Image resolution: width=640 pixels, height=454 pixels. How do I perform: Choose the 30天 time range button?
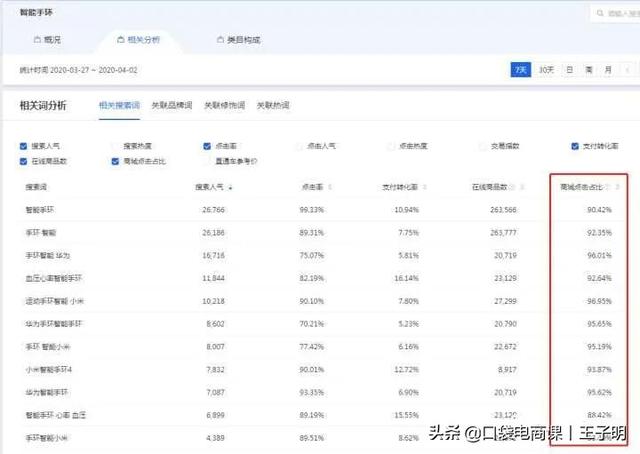coord(546,70)
